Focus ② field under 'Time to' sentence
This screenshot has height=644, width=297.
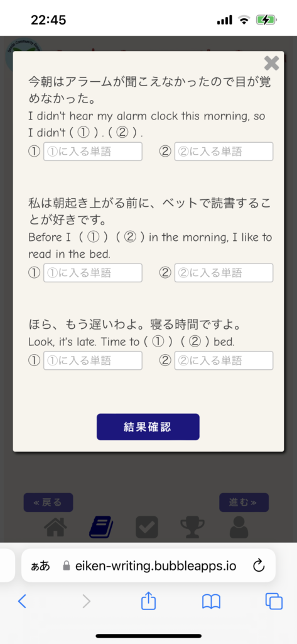coord(224,360)
